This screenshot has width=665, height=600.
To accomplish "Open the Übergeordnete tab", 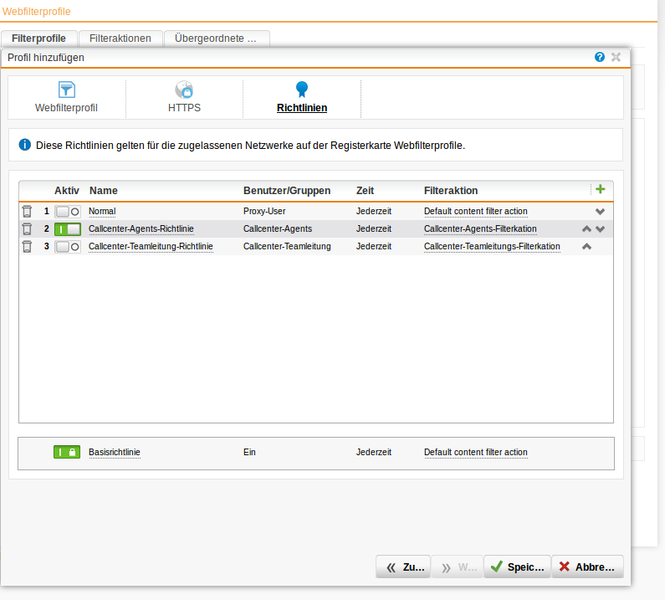I will click(x=215, y=38).
